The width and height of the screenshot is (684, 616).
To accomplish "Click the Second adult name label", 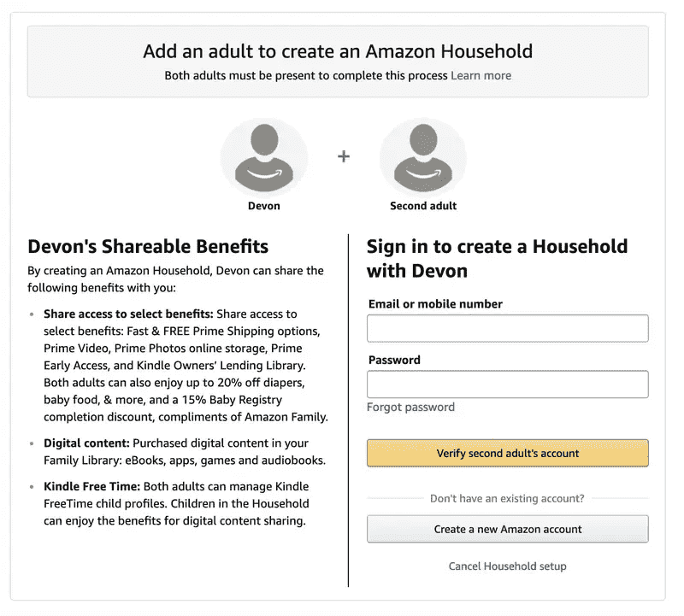I will pos(423,206).
